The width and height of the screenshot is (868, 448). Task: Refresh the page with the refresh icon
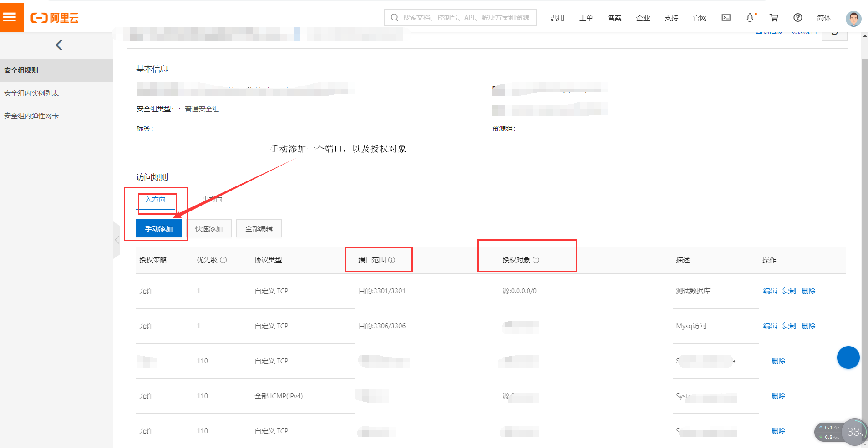tap(835, 34)
